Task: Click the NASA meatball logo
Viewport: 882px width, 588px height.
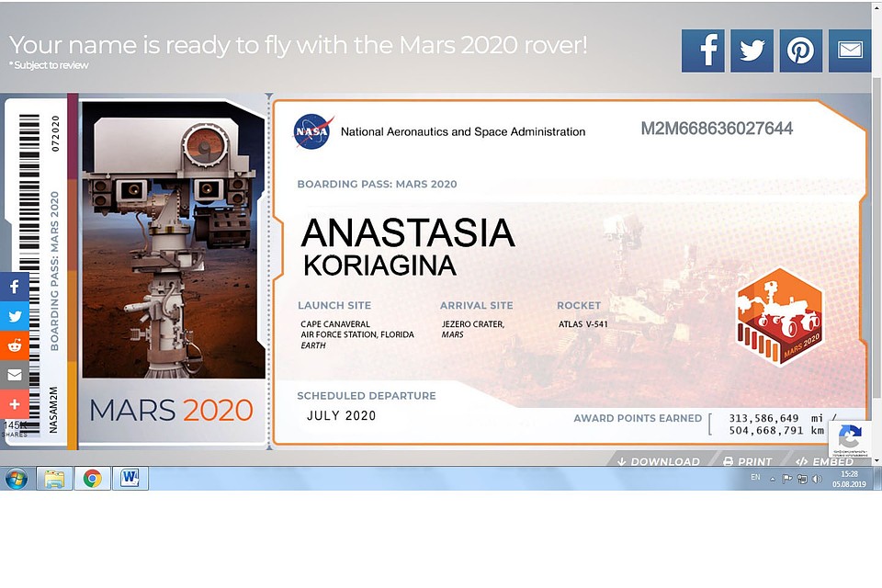Action: tap(313, 131)
